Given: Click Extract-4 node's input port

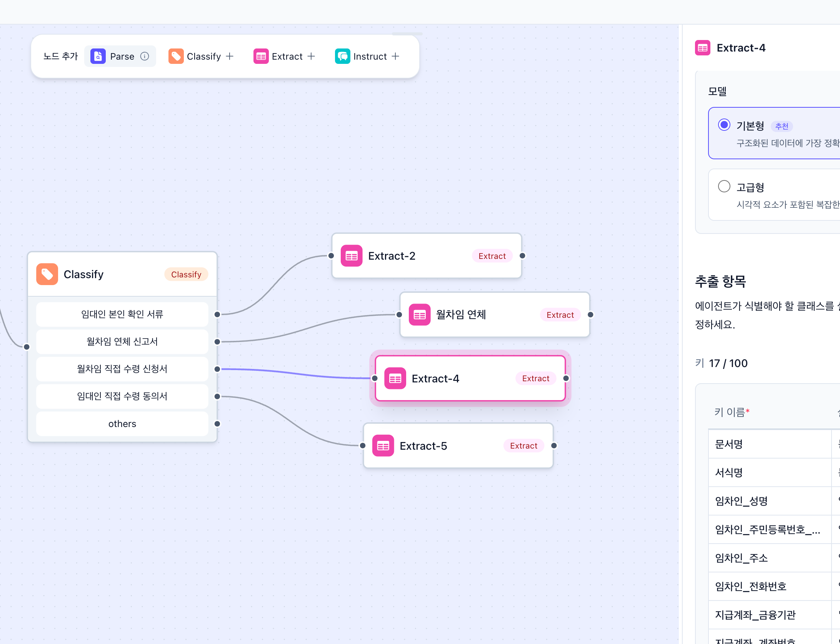Looking at the screenshot, I should [375, 379].
